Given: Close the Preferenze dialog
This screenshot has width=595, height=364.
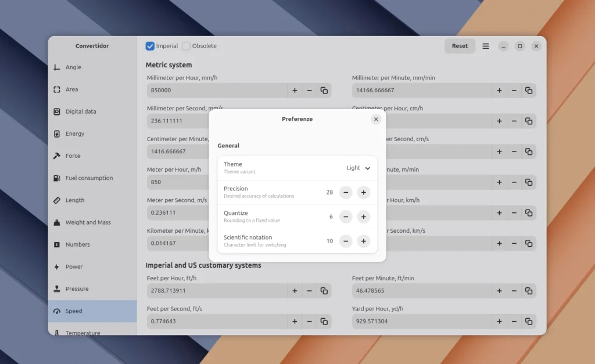Looking at the screenshot, I should pyautogui.click(x=376, y=119).
